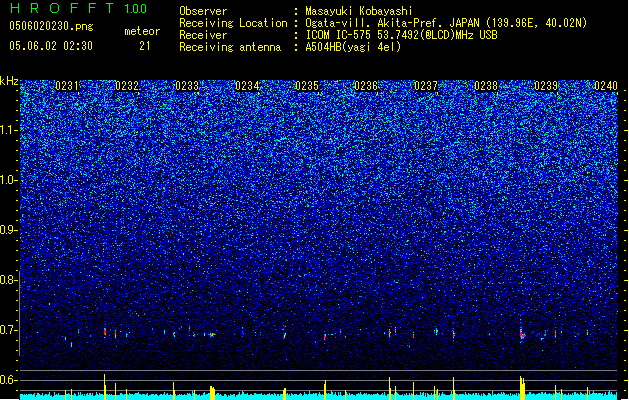The image size is (629, 400).
Task: Click time marker 0232
Action: 127,86
